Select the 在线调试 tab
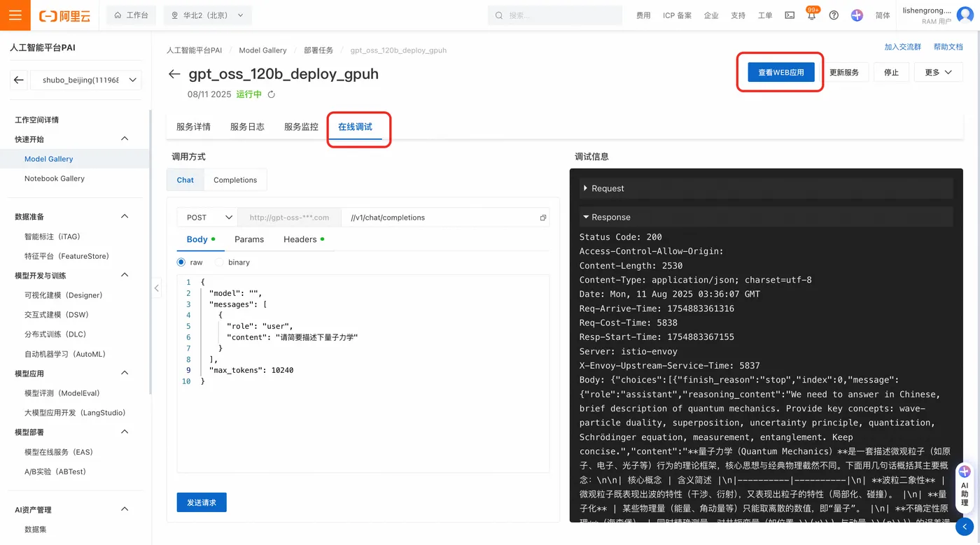 point(356,127)
